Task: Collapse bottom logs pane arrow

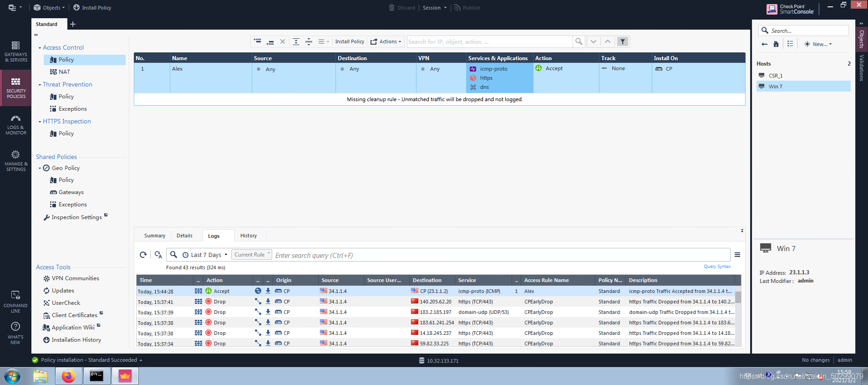Action: point(742,231)
